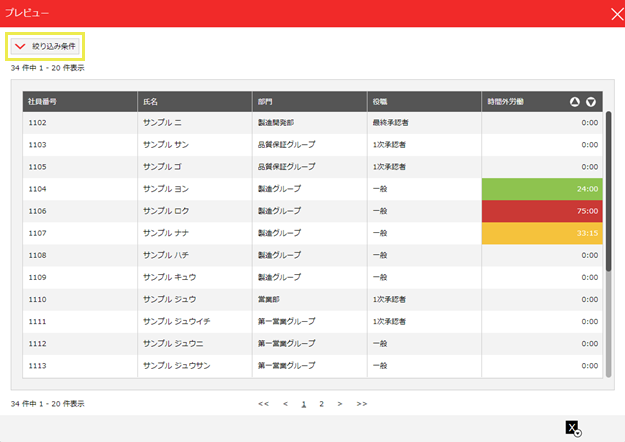
Task: Select employee number 1103 cell
Action: pyautogui.click(x=80, y=145)
